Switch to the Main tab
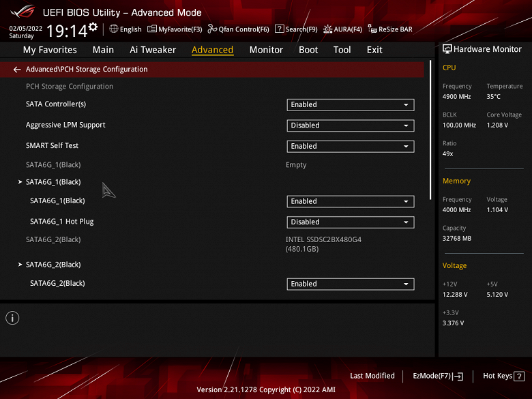This screenshot has width=532, height=399. (x=103, y=50)
